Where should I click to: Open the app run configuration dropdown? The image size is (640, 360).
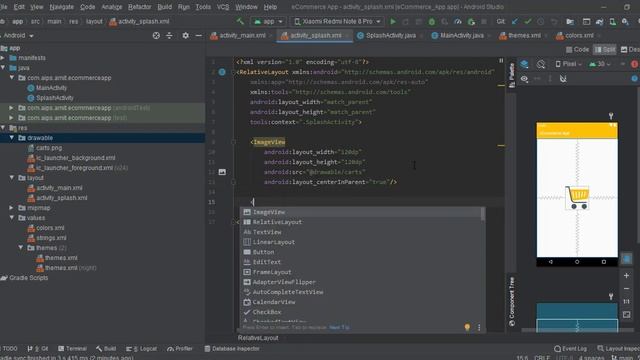tap(268, 21)
